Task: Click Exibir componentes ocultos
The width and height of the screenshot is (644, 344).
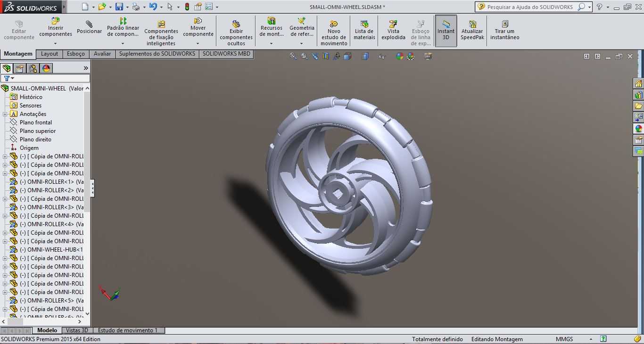Action: [236, 33]
